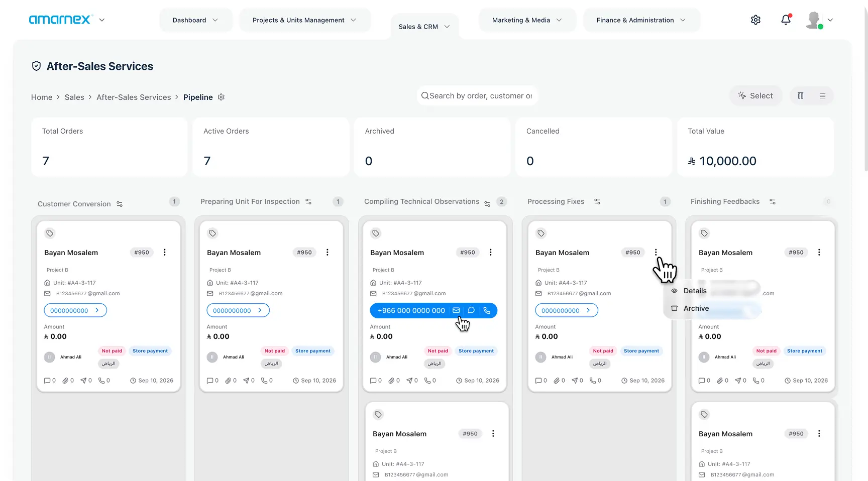The height and width of the screenshot is (481, 868).
Task: Click the comments icon on the Preparing Unit For Inspection card footer
Action: click(210, 381)
